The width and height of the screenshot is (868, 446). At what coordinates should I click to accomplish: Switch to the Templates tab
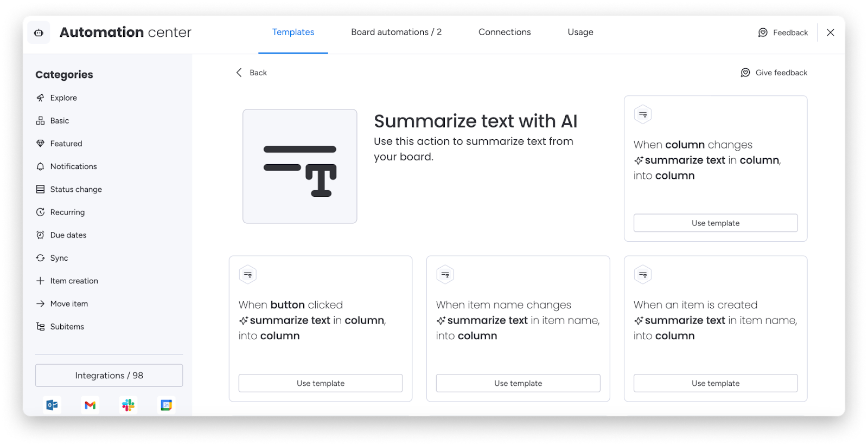point(293,32)
